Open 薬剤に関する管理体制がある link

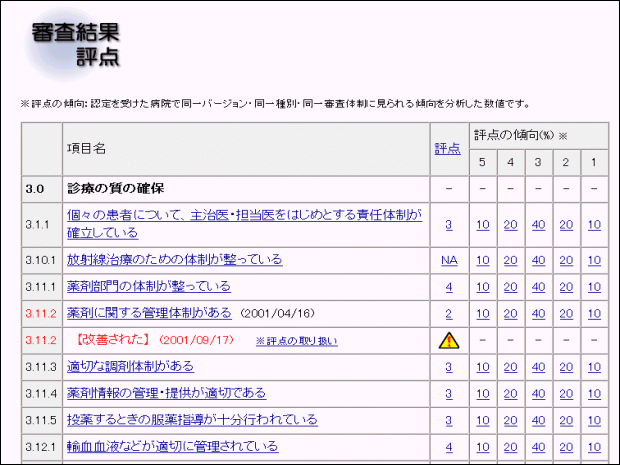(x=149, y=313)
